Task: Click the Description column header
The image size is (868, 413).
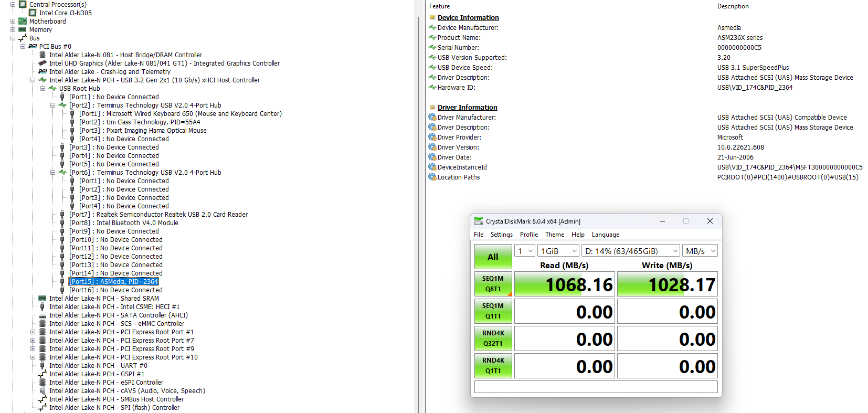Action: click(733, 6)
